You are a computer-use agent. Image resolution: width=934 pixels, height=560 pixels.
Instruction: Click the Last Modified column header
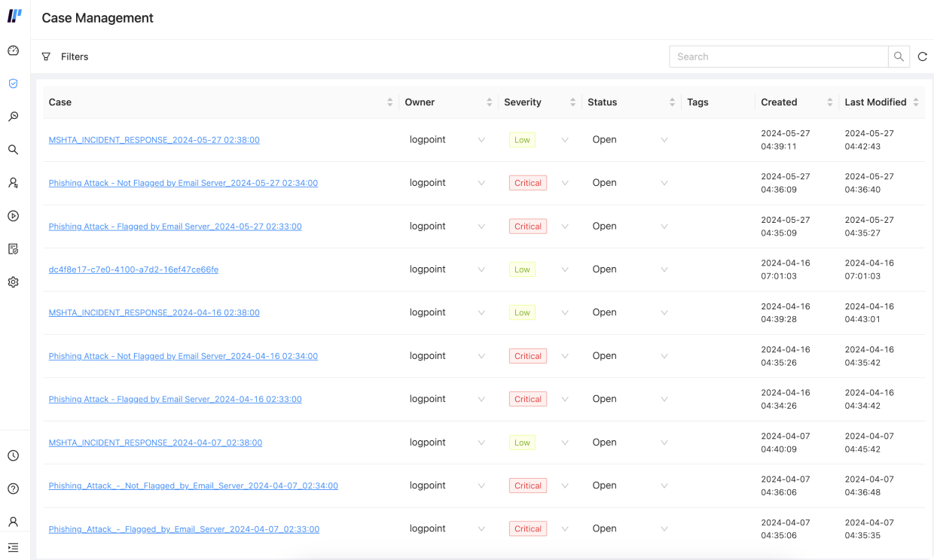tap(875, 102)
